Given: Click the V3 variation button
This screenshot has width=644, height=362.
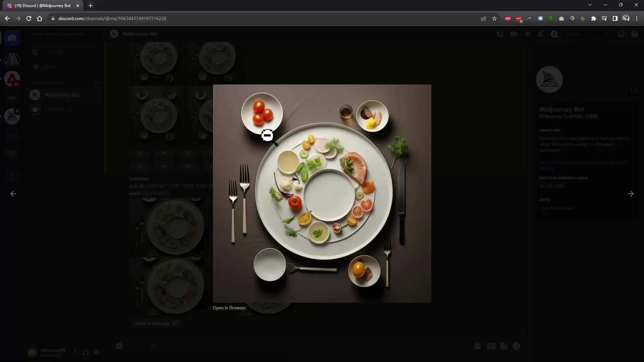Looking at the screenshot, I should (x=188, y=166).
